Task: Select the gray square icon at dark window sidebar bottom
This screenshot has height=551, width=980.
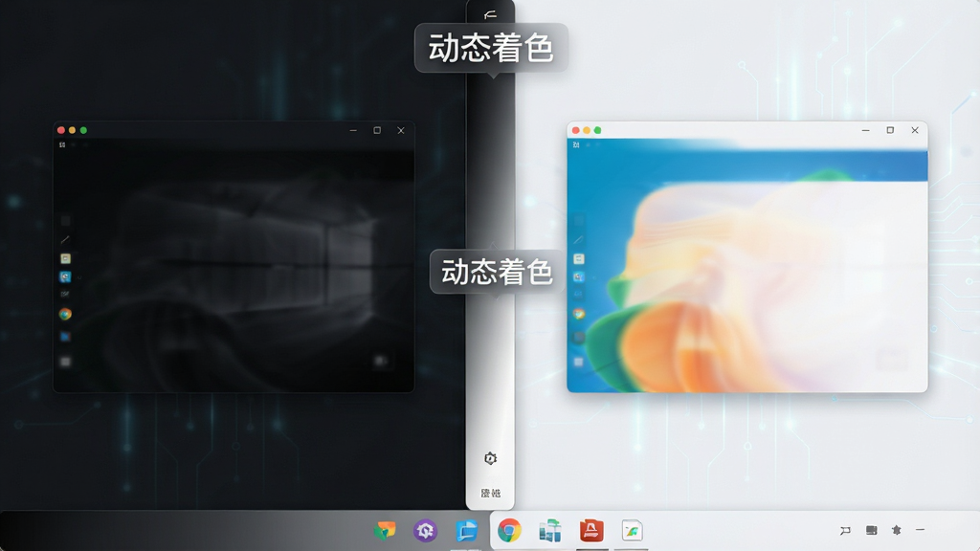Action: pyautogui.click(x=65, y=362)
